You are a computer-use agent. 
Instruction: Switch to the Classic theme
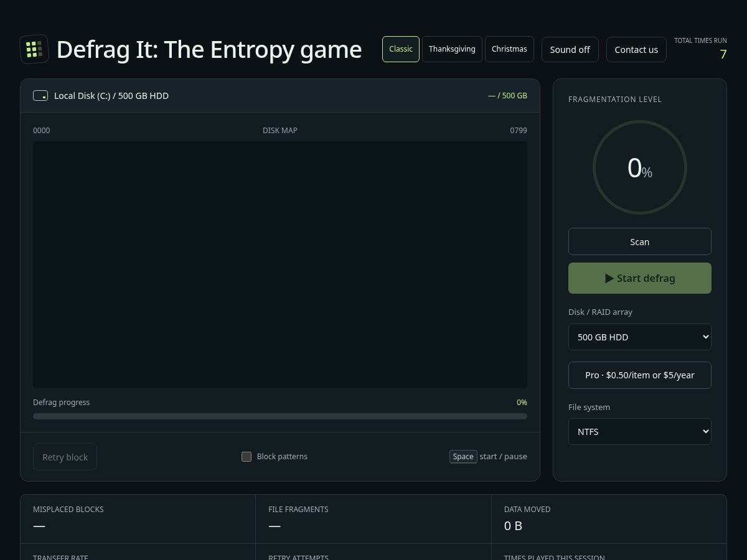click(x=401, y=49)
